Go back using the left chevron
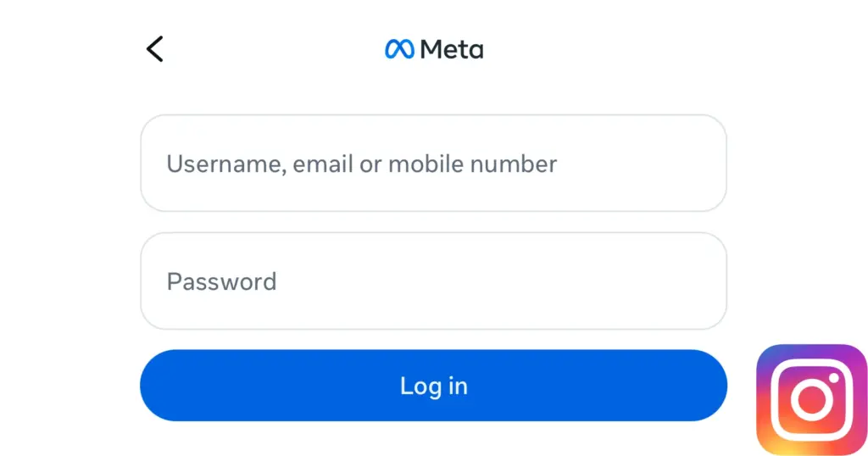This screenshot has height=456, width=868. pos(154,49)
